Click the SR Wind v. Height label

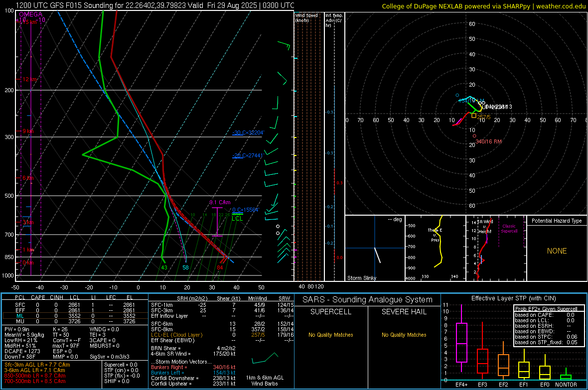485,227
